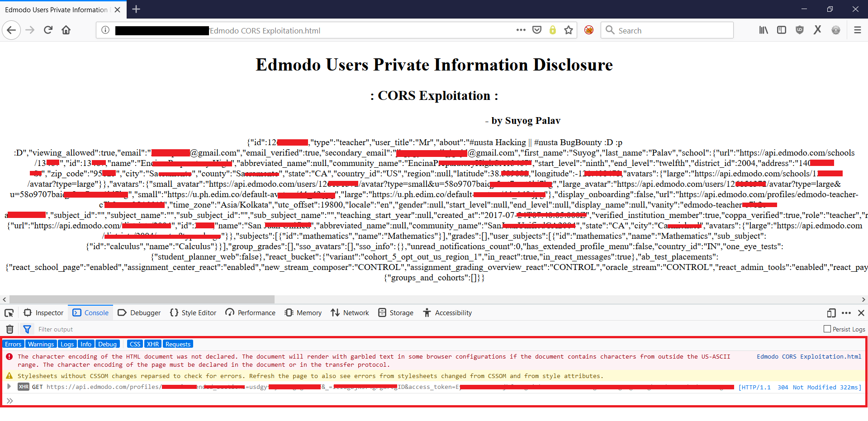Screen dimensions: 868x421
Task: Enable the Persist Logs checkbox
Action: pyautogui.click(x=827, y=329)
